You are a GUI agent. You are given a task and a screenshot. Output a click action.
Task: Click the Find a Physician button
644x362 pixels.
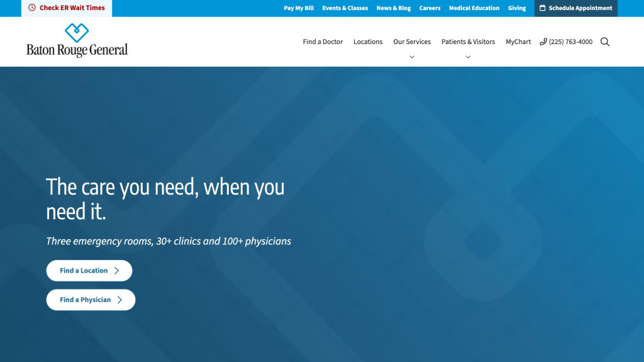(x=91, y=300)
